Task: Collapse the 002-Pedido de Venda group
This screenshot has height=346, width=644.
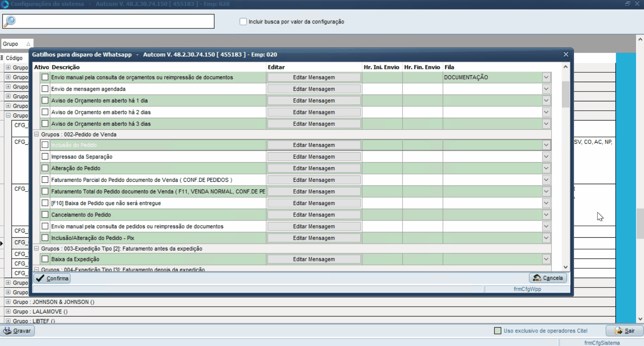Action: 36,134
